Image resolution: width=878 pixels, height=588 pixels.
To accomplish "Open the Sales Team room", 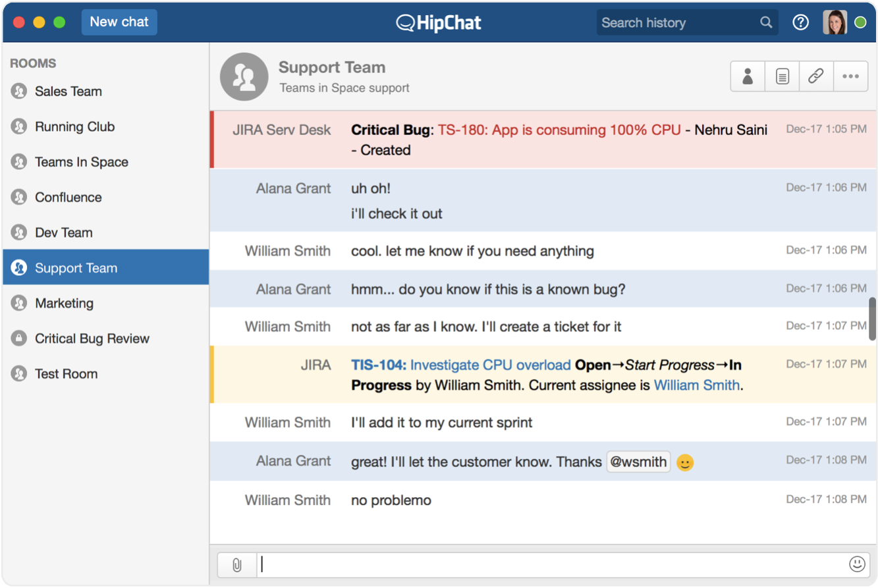I will point(105,92).
